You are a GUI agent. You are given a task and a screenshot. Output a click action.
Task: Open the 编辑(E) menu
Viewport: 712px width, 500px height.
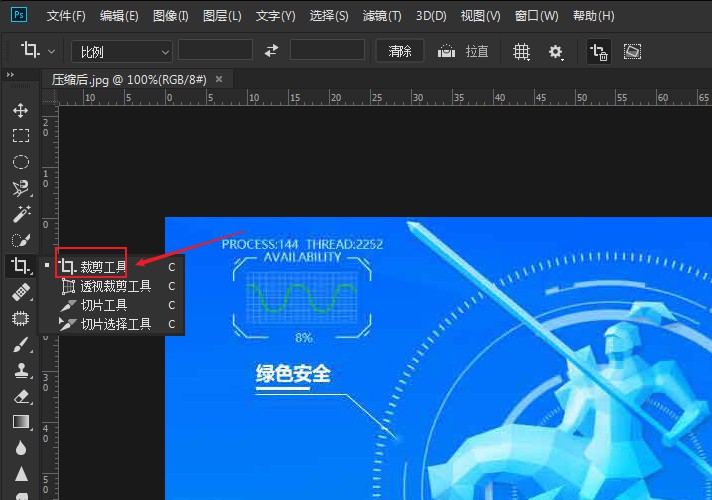click(x=119, y=16)
